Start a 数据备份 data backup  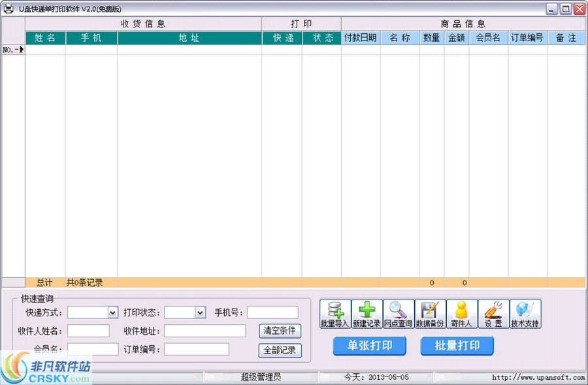[x=429, y=312]
